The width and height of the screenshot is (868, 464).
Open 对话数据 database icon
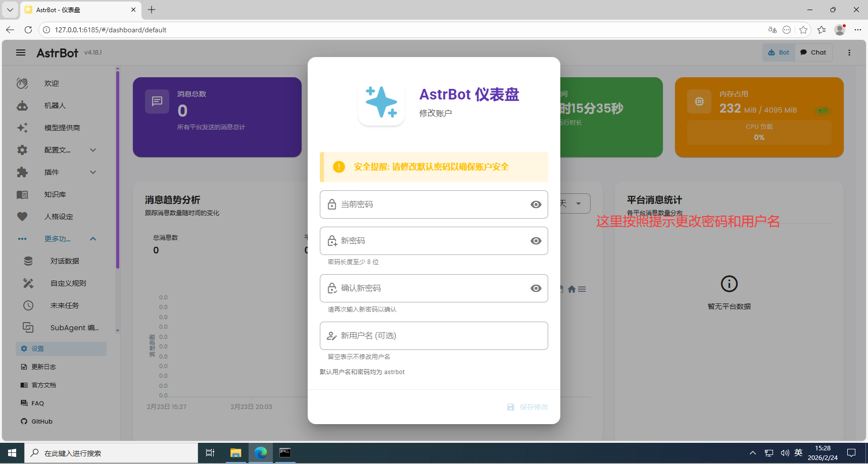point(28,261)
